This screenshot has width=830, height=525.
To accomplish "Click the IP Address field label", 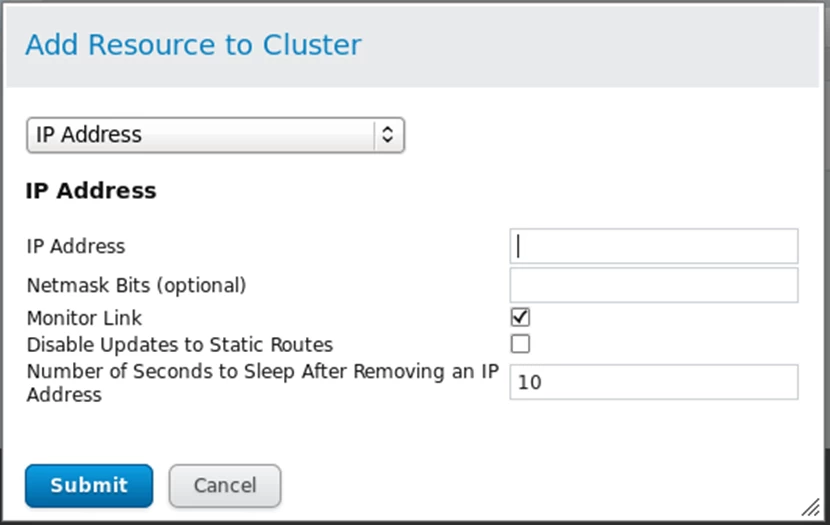I will (76, 247).
